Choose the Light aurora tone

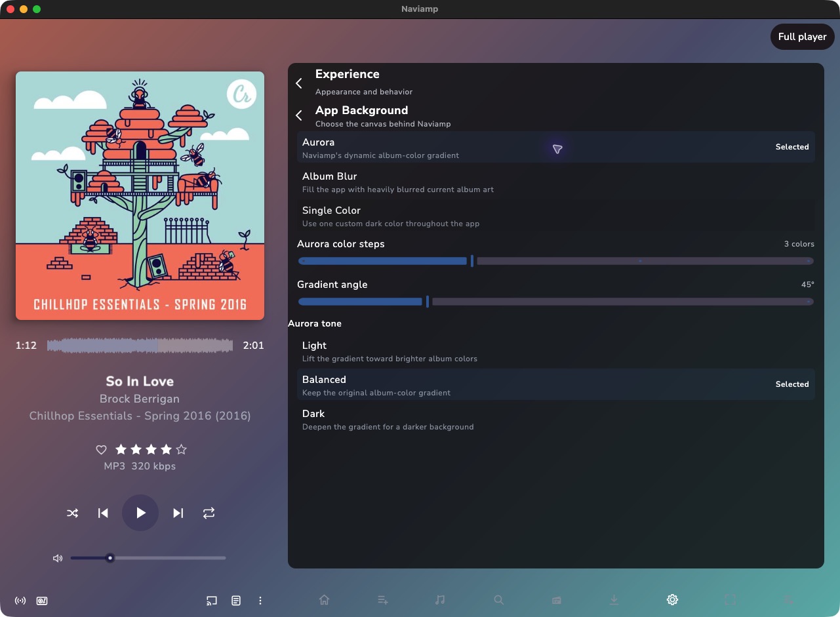[x=556, y=351]
